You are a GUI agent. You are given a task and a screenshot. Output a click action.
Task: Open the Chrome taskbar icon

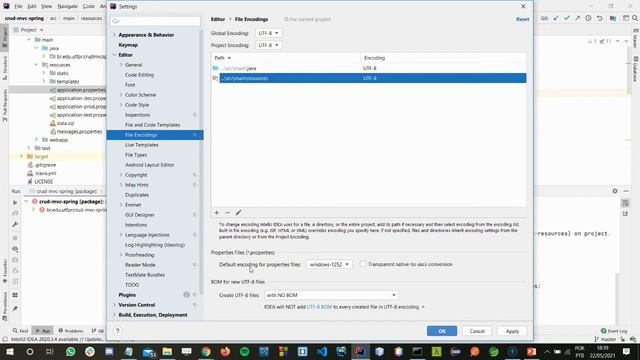coord(206,351)
